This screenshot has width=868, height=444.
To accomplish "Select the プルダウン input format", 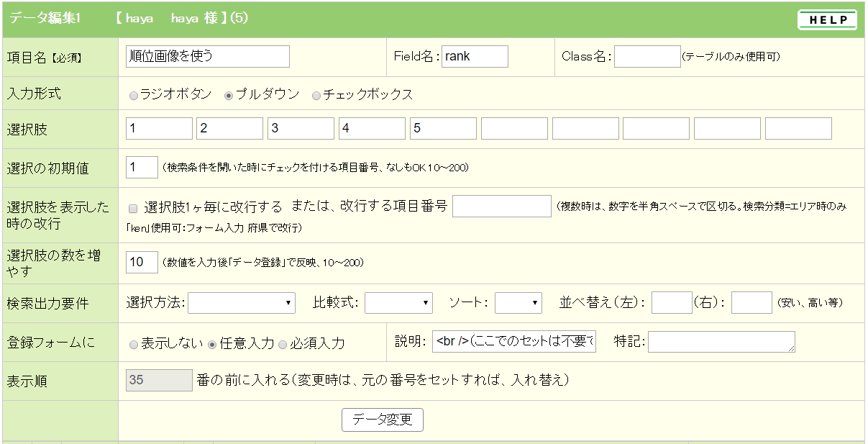I will (229, 95).
